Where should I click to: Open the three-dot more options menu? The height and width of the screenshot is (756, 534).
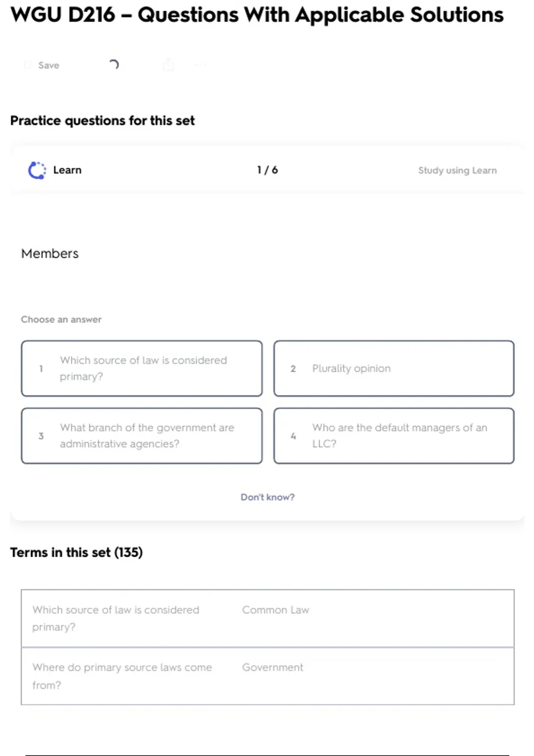(x=200, y=65)
